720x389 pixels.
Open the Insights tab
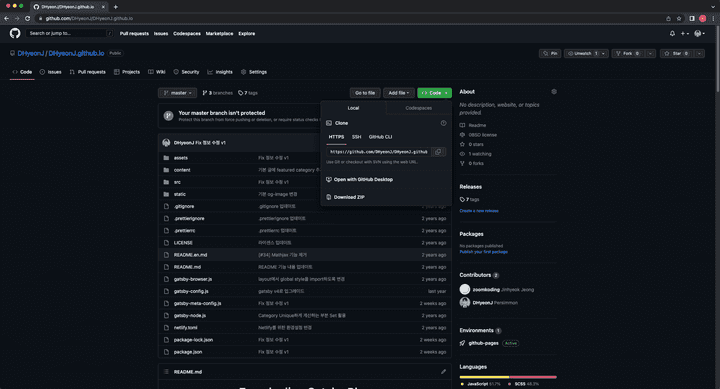[220, 72]
